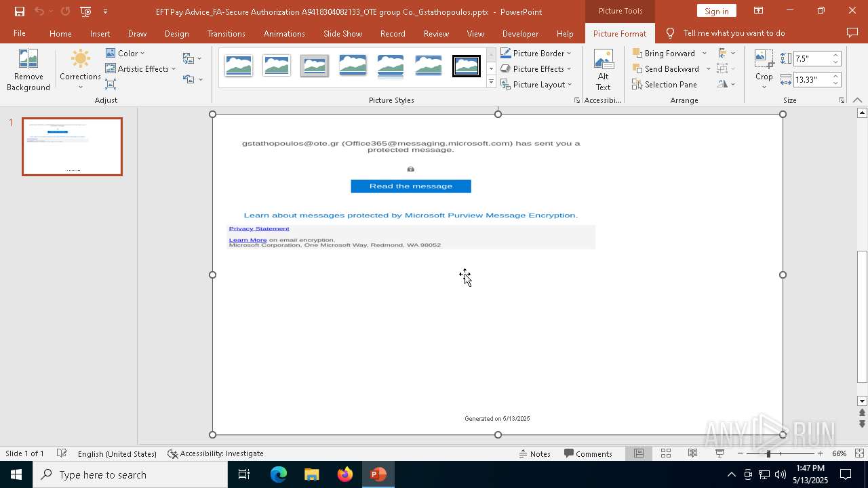868x488 pixels.
Task: Click Transparency icon below Artistic Effects
Action: pyautogui.click(x=111, y=84)
